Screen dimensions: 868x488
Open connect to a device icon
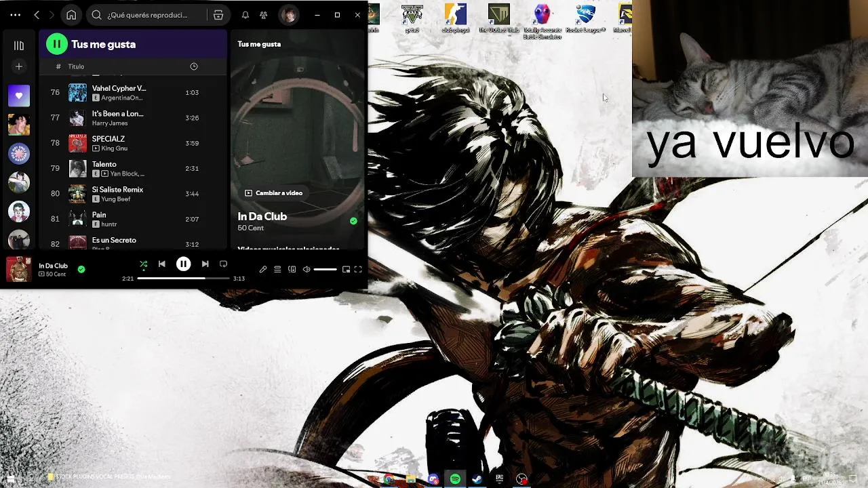pyautogui.click(x=292, y=269)
